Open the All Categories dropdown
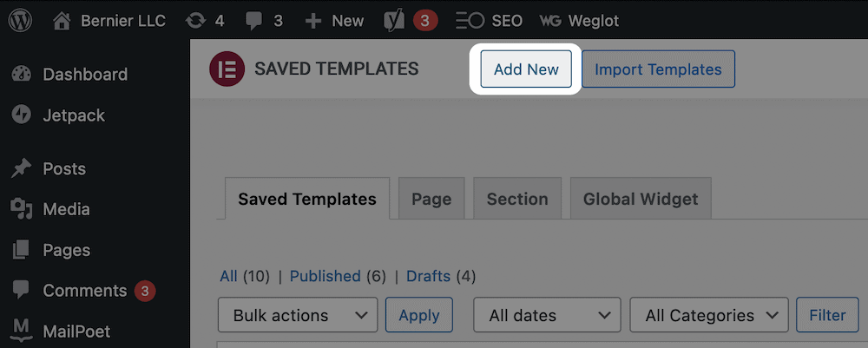 [x=709, y=315]
